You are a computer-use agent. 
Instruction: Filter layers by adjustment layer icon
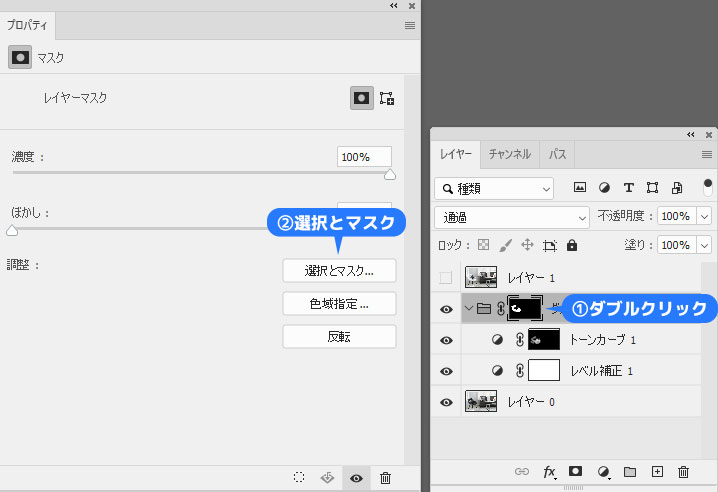pyautogui.click(x=604, y=187)
